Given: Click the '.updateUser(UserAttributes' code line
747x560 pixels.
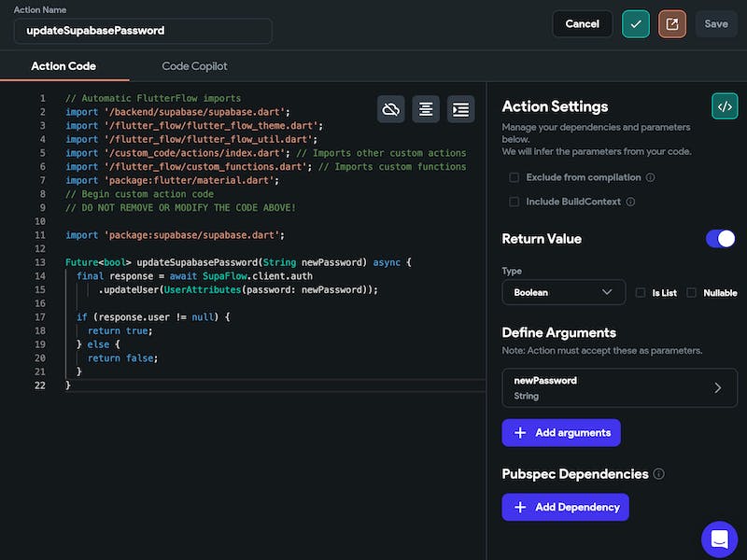Looking at the screenshot, I should [238, 289].
